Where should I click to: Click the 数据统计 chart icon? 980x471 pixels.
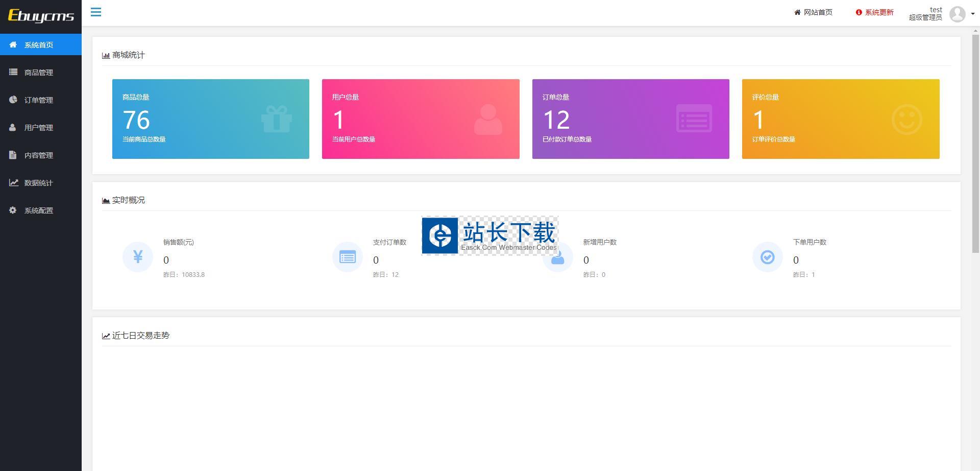[13, 182]
